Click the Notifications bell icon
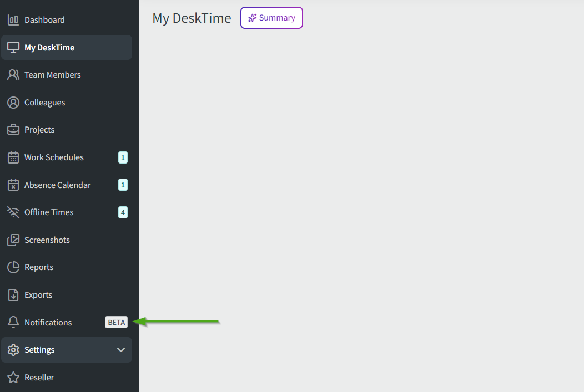 pyautogui.click(x=13, y=323)
